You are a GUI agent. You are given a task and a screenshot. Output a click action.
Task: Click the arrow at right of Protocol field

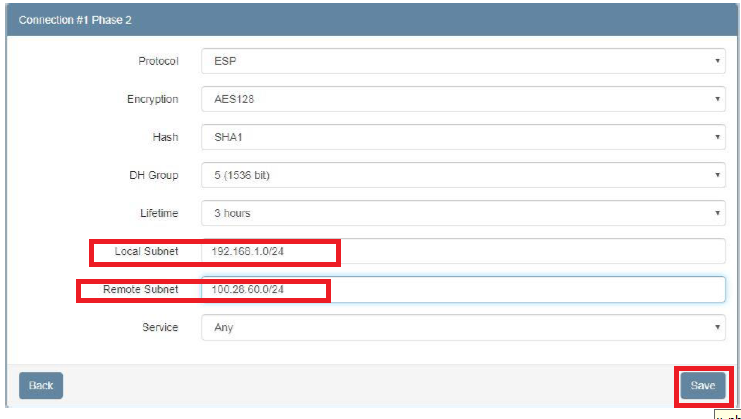tap(717, 61)
